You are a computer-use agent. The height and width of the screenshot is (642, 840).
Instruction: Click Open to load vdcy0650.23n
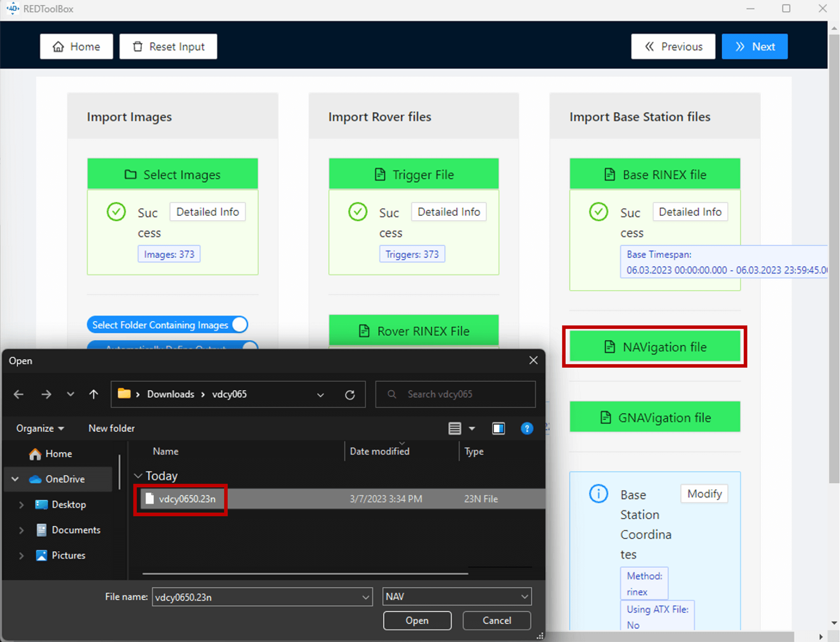point(417,621)
